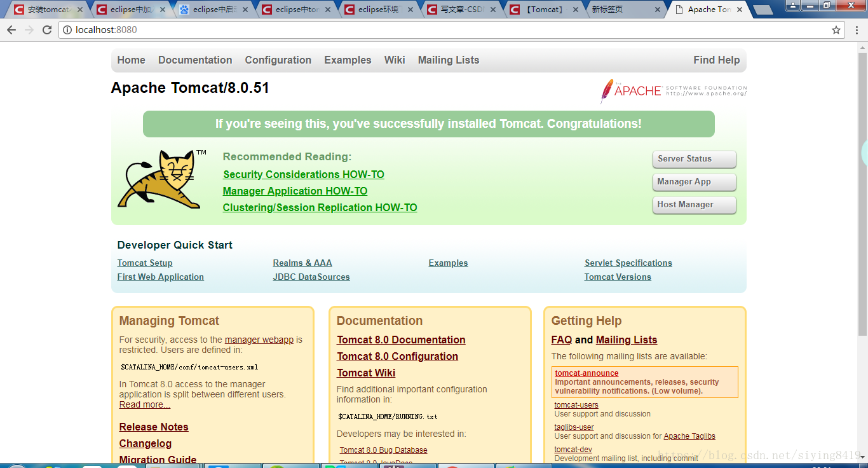Open Home in the Tomcat navigation bar
This screenshot has width=868, height=468.
click(131, 60)
